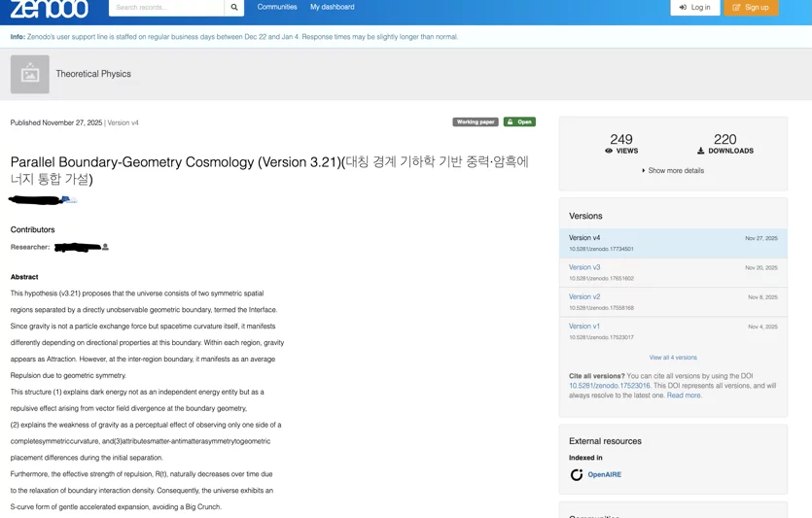Open Version v1
This screenshot has width=812, height=518.
click(x=584, y=326)
